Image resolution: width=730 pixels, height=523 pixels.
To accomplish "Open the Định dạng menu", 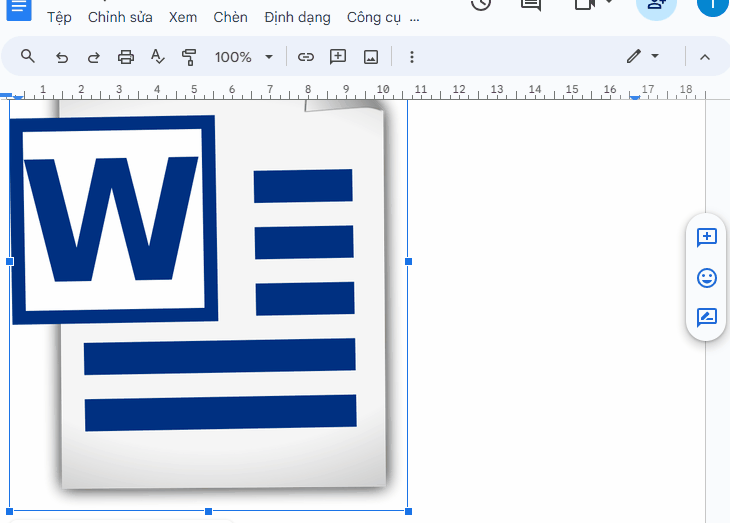I will click(x=297, y=18).
